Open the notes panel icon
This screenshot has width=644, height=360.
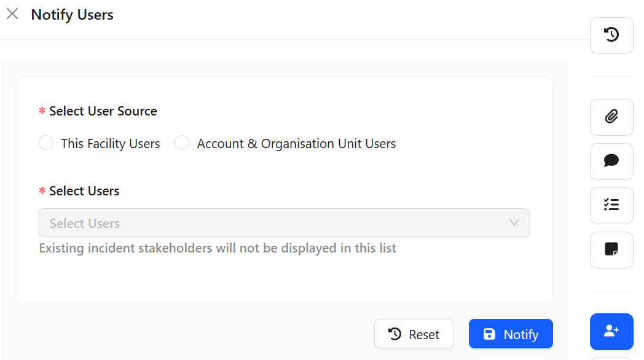[x=611, y=249]
